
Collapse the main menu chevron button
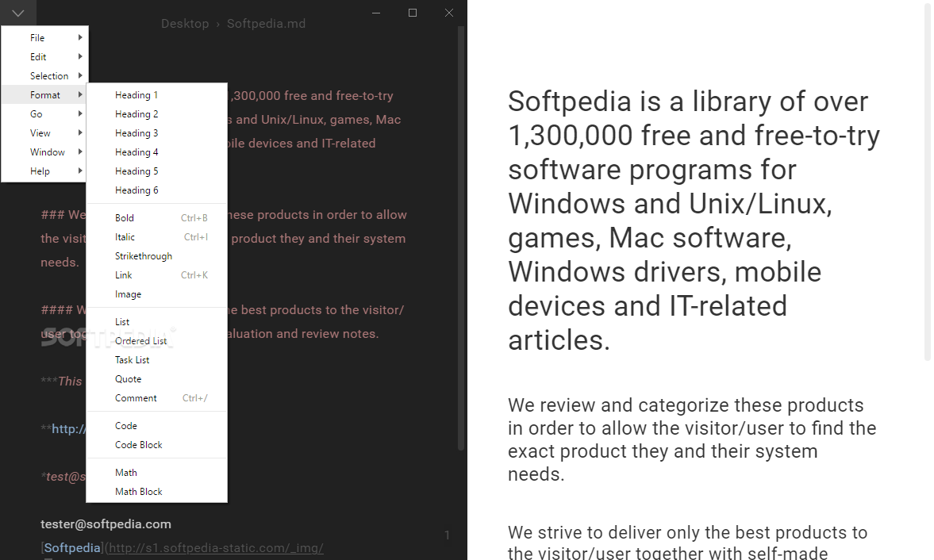click(18, 13)
